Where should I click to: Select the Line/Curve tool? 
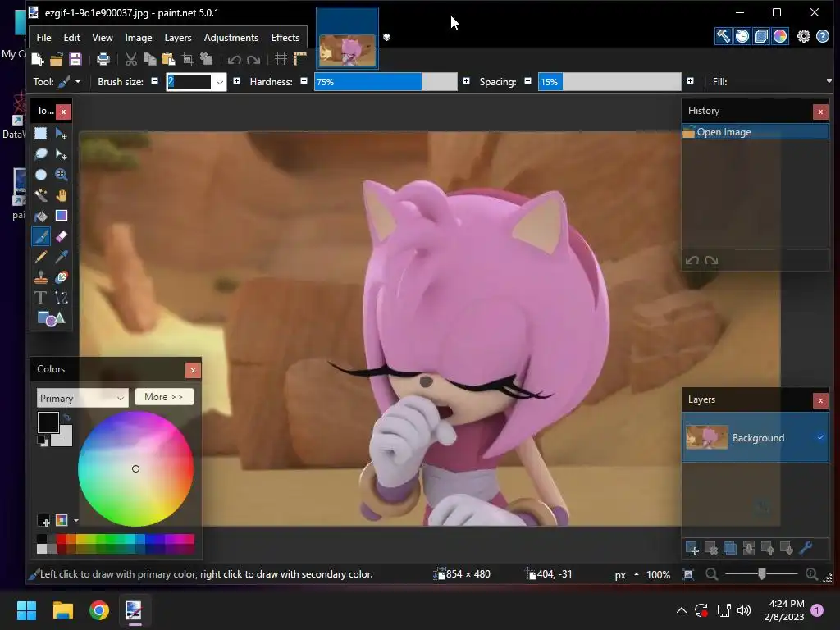61,297
